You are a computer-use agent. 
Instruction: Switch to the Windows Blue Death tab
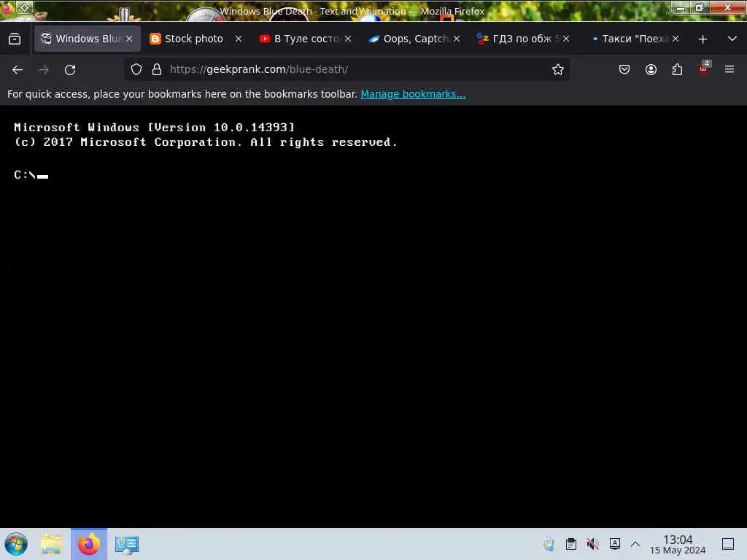[88, 39]
